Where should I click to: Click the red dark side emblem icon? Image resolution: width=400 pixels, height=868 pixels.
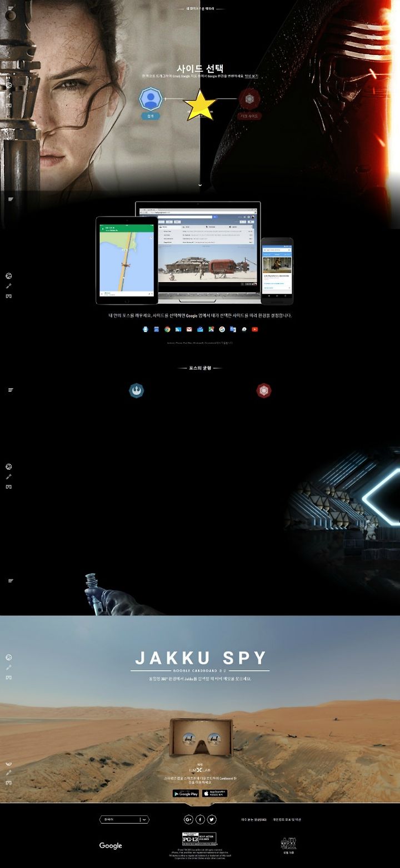tap(249, 99)
